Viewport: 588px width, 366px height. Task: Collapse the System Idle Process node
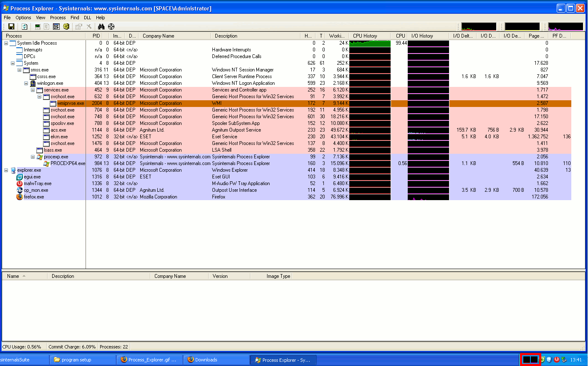click(x=6, y=43)
